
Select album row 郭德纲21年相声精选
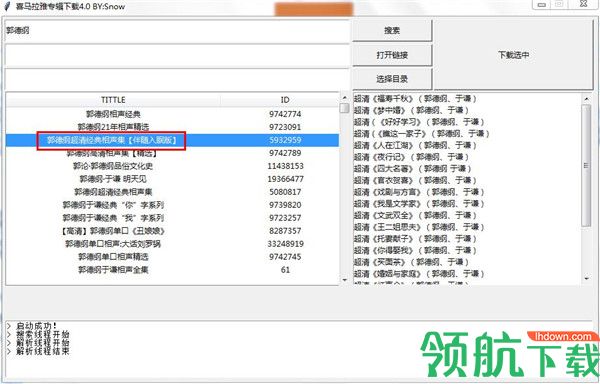(x=172, y=127)
